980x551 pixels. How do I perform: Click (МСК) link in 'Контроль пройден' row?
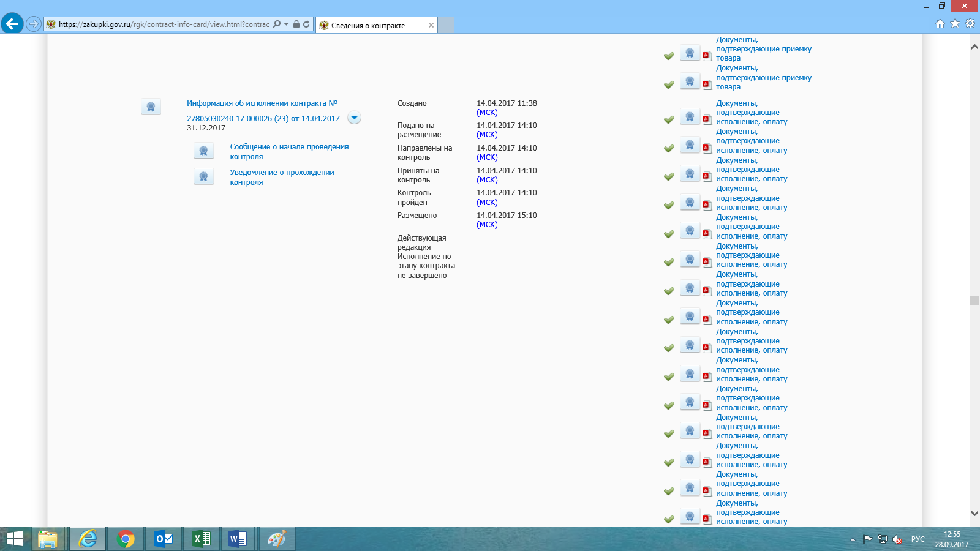coord(487,203)
